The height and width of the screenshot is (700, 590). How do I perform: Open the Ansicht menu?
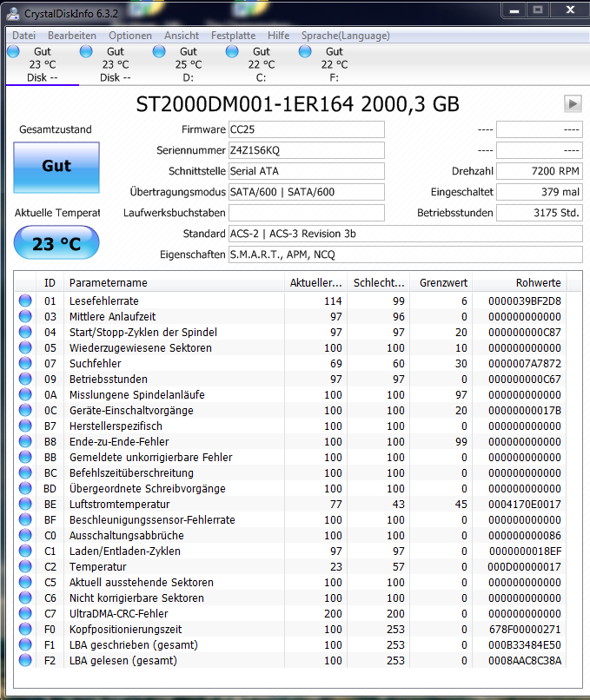(x=182, y=36)
